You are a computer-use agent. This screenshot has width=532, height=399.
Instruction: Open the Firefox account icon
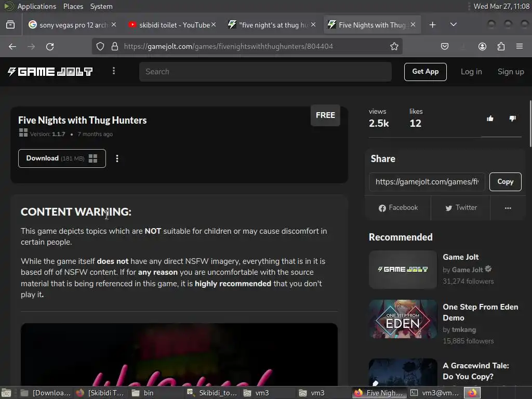coord(482,46)
